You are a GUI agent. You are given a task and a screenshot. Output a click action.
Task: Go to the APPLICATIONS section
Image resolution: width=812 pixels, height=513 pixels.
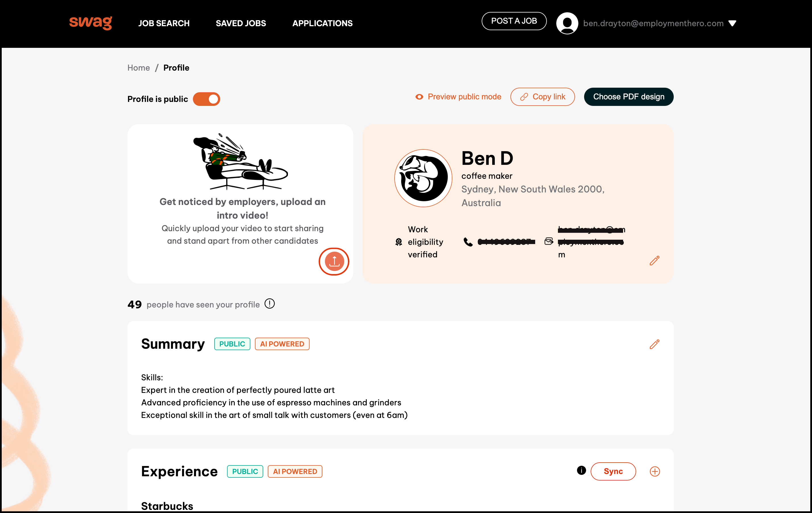322,23
